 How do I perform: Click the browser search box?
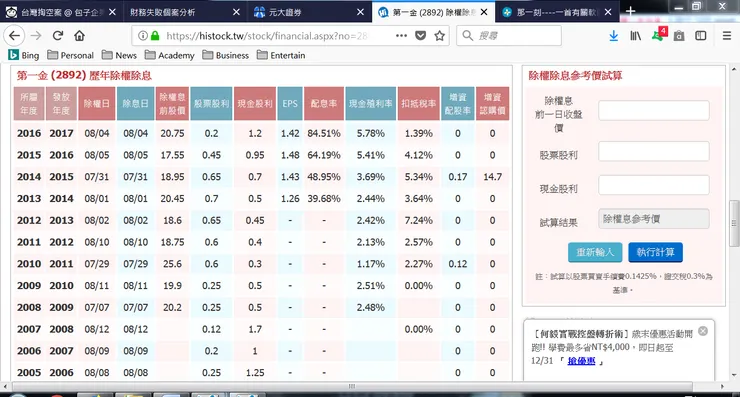pyautogui.click(x=509, y=35)
